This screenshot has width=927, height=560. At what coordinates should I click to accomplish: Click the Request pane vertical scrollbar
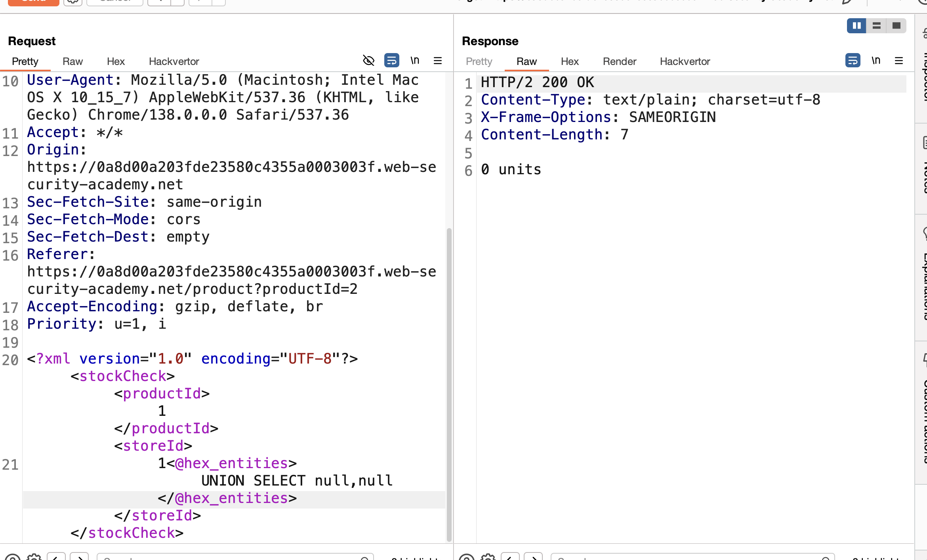(x=449, y=384)
